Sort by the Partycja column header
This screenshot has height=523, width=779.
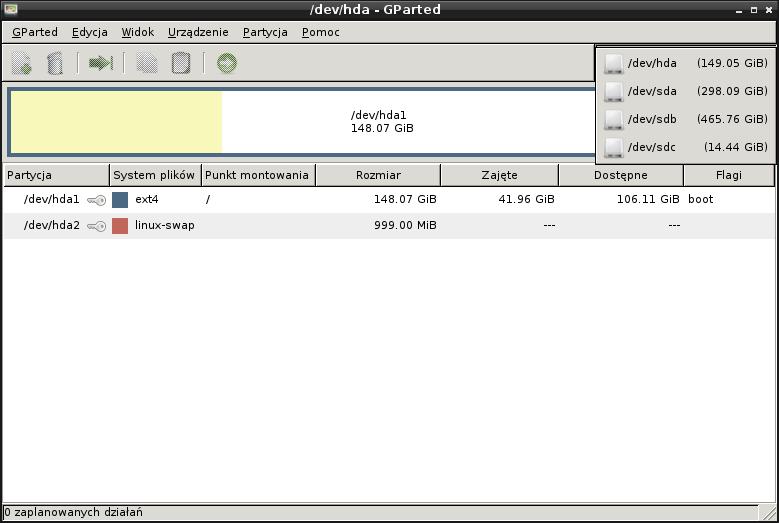[x=56, y=175]
